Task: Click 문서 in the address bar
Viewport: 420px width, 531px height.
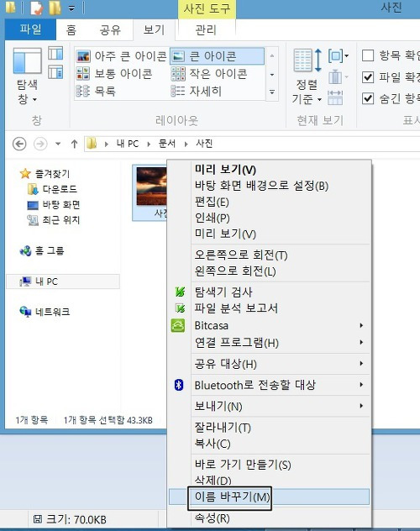Action: (x=167, y=144)
